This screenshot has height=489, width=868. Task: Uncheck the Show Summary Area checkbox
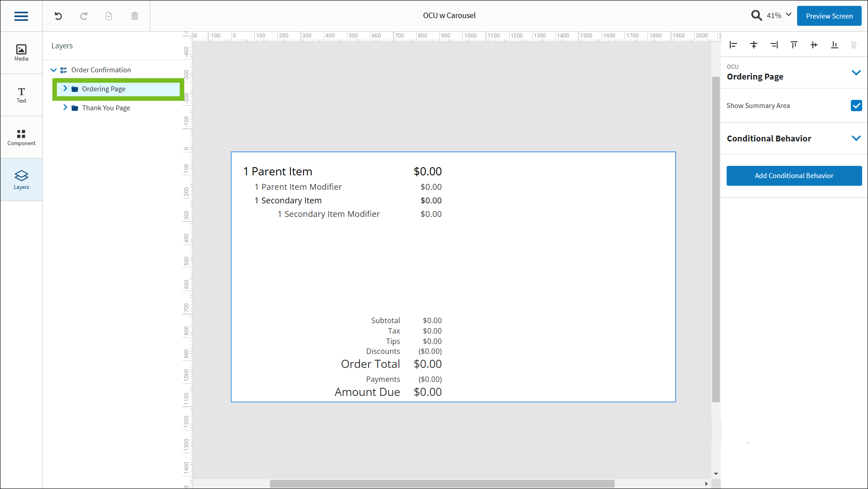tap(856, 105)
